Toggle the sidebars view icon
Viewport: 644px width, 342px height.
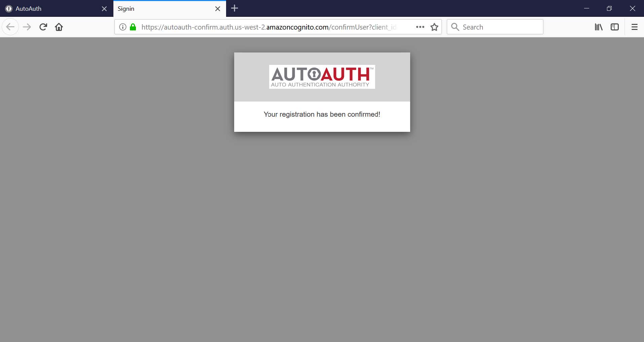pyautogui.click(x=615, y=27)
